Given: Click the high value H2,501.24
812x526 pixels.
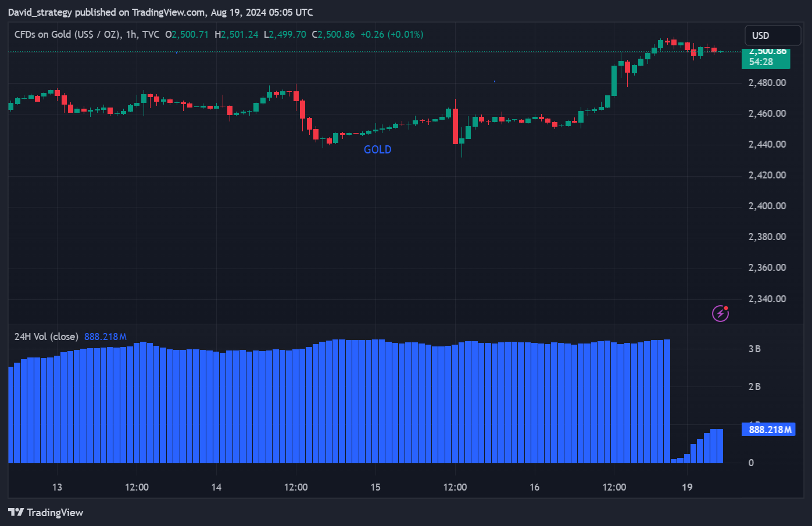Looking at the screenshot, I should click(x=237, y=34).
